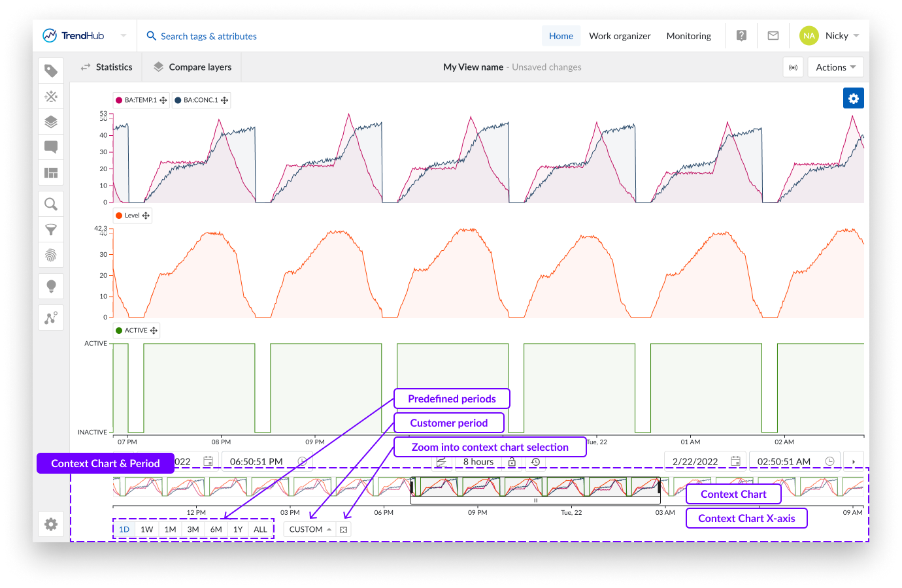Select the 1W predefined period
Screen dimensions: 902x588
pos(147,529)
